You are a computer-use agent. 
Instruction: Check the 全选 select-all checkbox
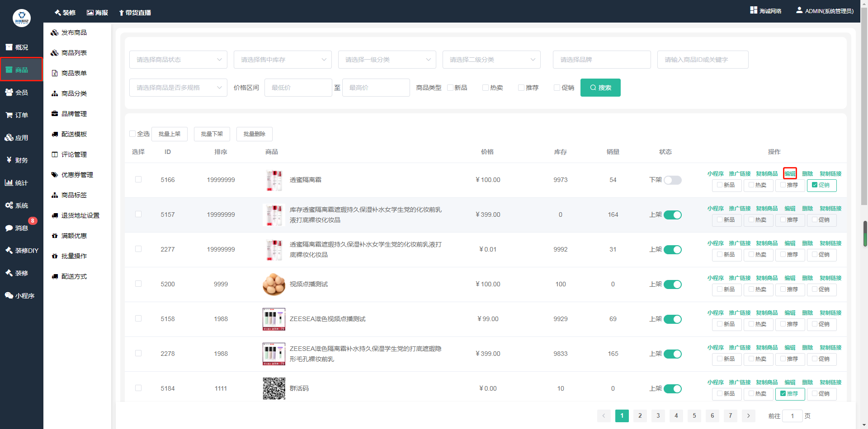click(132, 134)
